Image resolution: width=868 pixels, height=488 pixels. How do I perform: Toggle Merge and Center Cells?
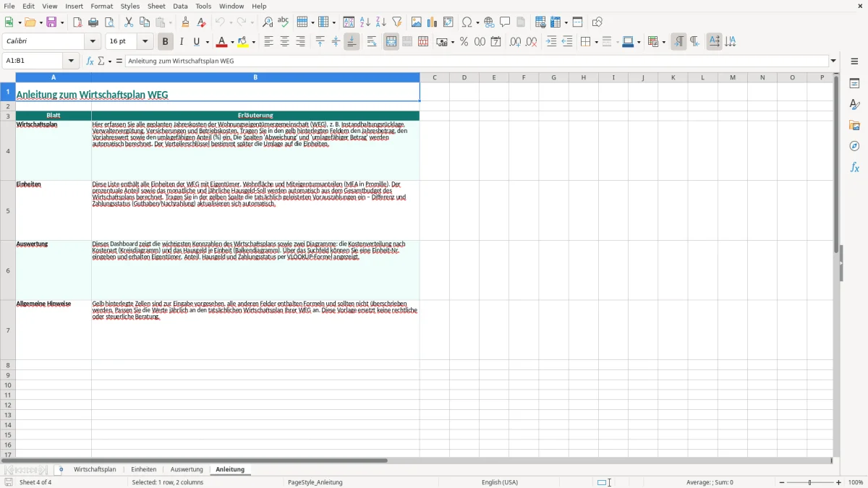(x=391, y=42)
